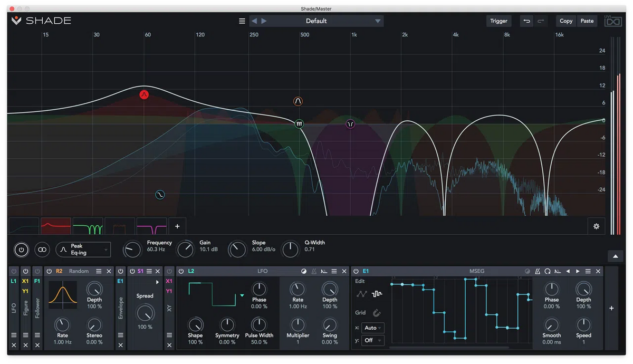Click the Gain knob

[x=185, y=249]
